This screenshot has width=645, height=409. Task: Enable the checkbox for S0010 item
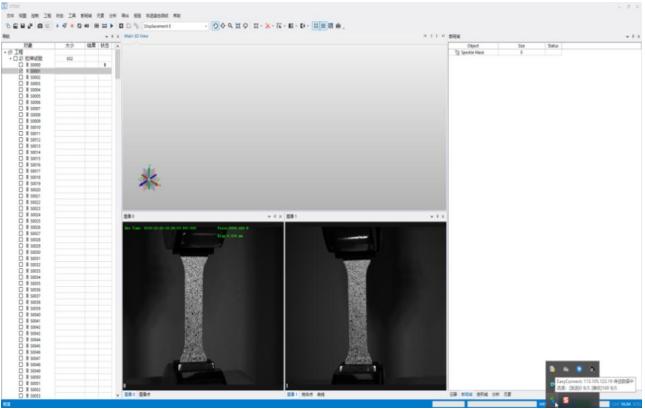coord(20,128)
